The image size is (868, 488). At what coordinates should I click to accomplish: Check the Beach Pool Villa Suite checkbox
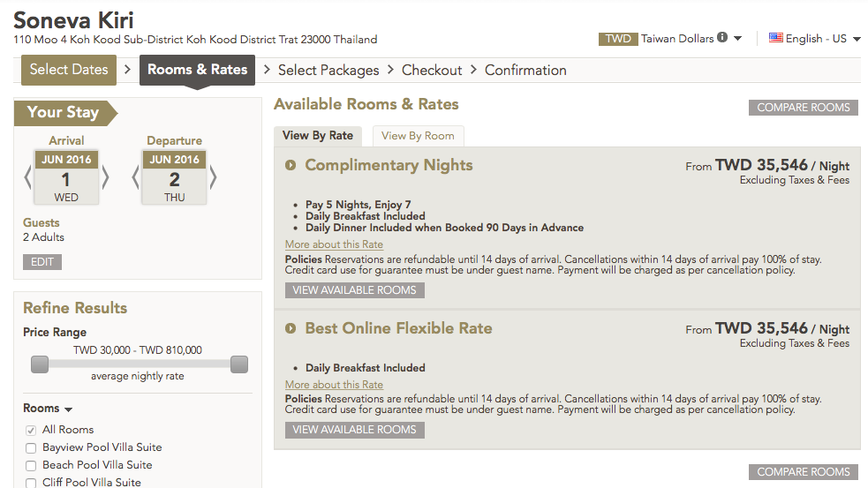pyautogui.click(x=31, y=465)
